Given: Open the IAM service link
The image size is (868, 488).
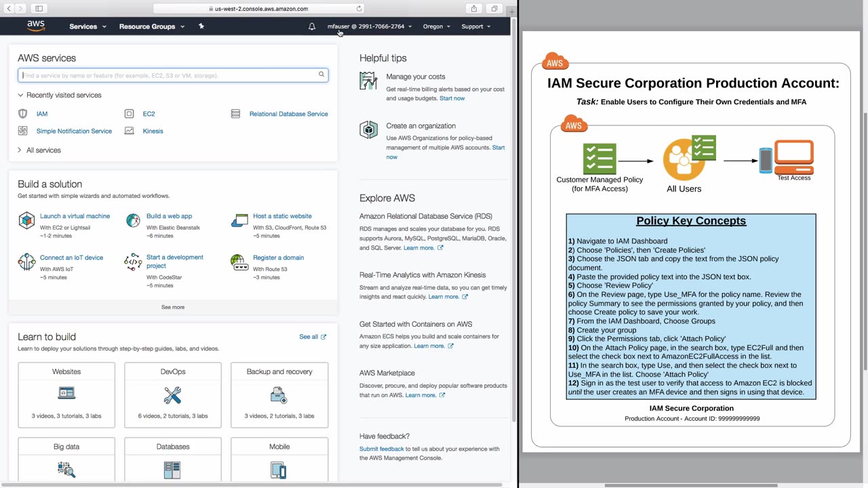Looking at the screenshot, I should [42, 114].
